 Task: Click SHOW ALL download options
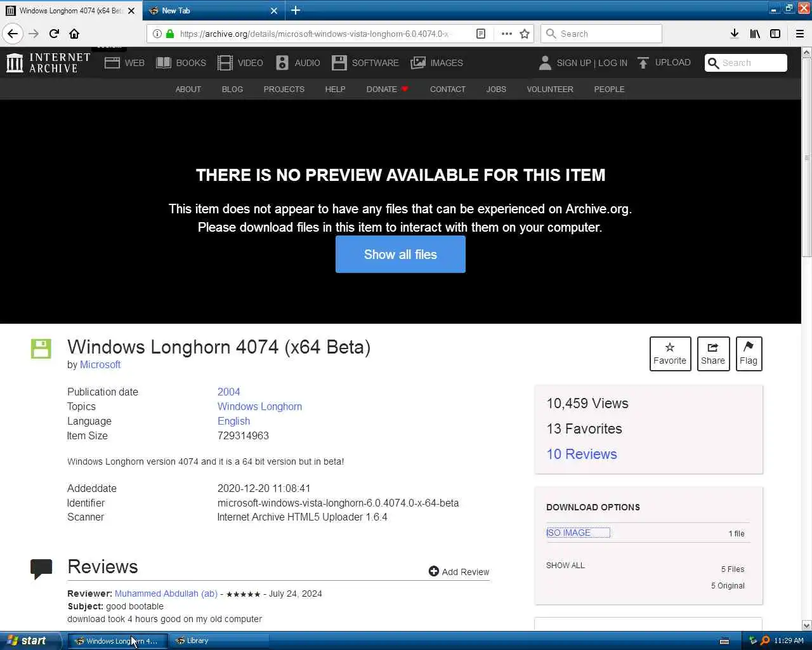pyautogui.click(x=565, y=566)
